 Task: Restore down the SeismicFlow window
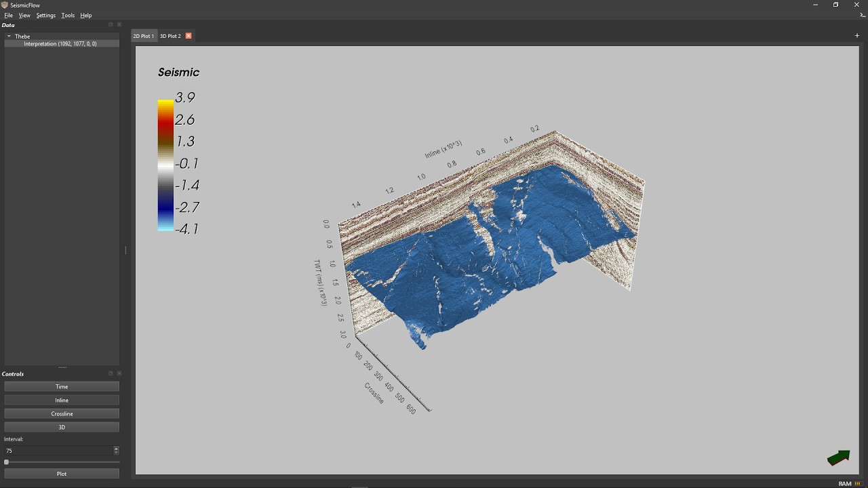tap(836, 5)
